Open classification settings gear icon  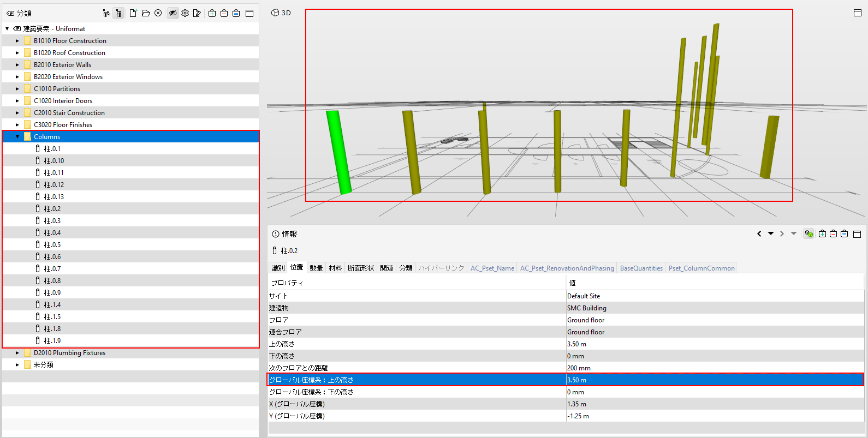pyautogui.click(x=185, y=13)
